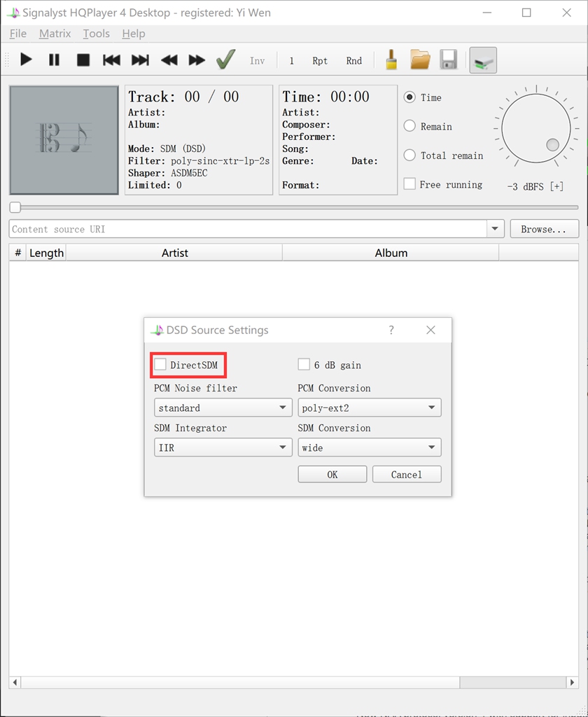Open the SDM Integrator IIR dropdown
Viewport: 588px width, 717px height.
(x=223, y=447)
